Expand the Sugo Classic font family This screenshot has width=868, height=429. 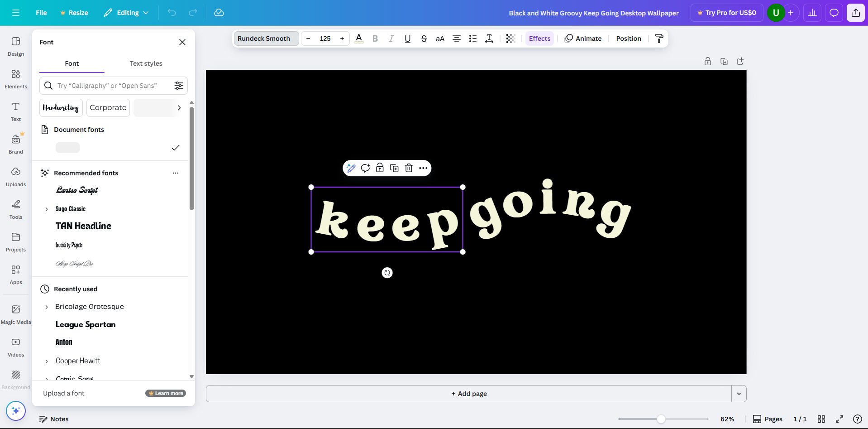point(46,209)
